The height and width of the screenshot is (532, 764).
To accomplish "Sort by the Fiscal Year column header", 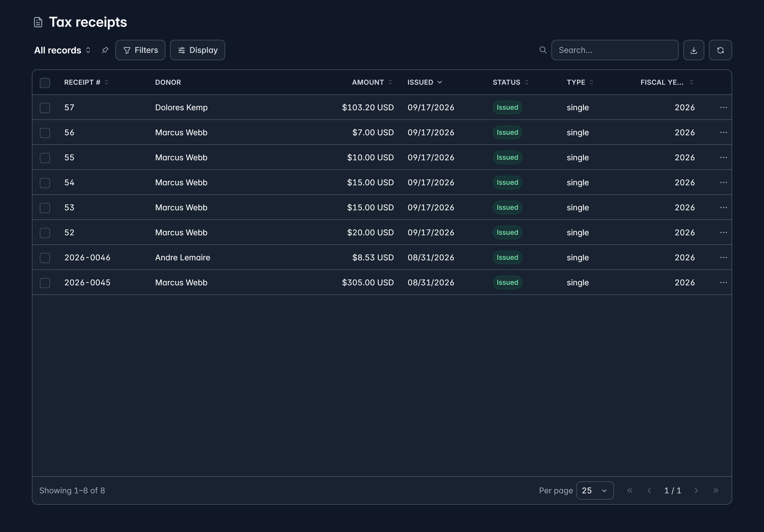I will click(667, 82).
